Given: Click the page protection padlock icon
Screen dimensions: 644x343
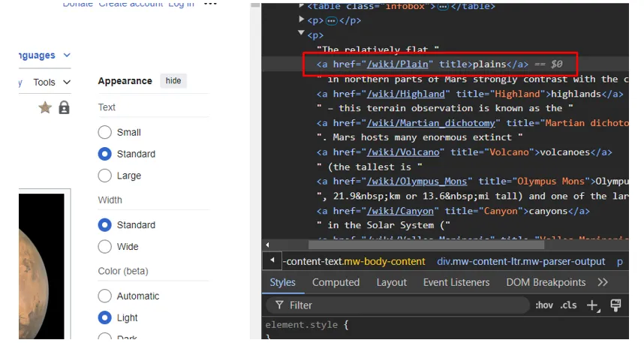Looking at the screenshot, I should (64, 107).
